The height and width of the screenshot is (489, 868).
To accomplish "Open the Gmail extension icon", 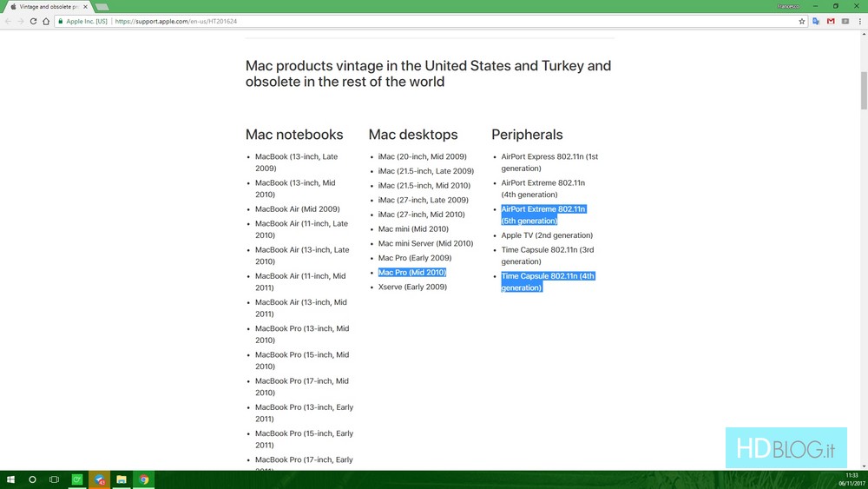I will tap(831, 21).
